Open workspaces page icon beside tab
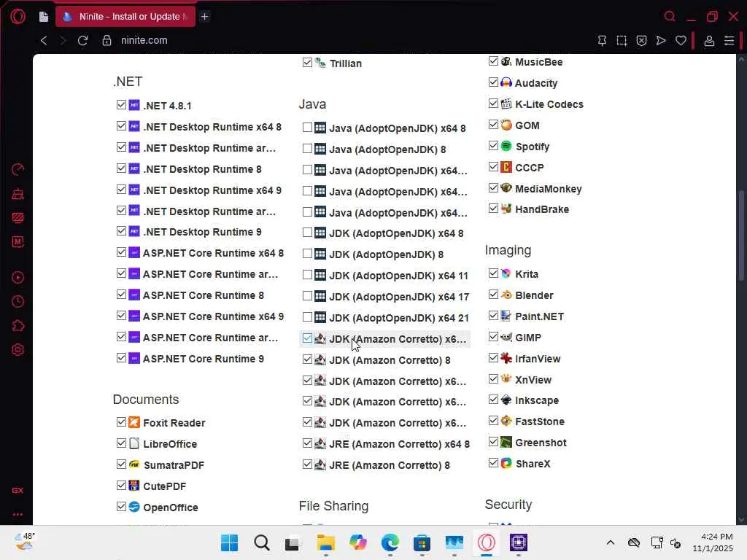The width and height of the screenshot is (747, 560). click(44, 17)
